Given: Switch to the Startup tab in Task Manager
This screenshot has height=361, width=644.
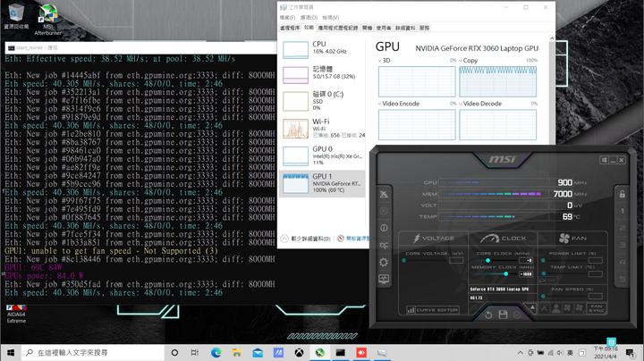Looking at the screenshot, I should click(368, 28).
